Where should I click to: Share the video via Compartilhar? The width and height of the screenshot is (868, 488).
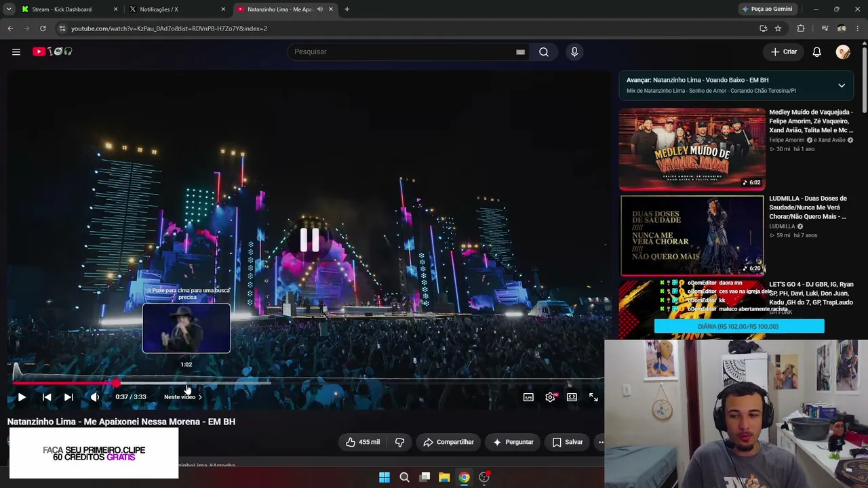[448, 442]
